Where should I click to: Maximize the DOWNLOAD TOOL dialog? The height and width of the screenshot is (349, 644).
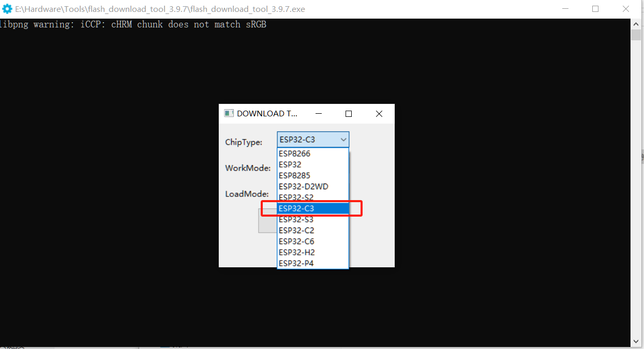point(349,114)
